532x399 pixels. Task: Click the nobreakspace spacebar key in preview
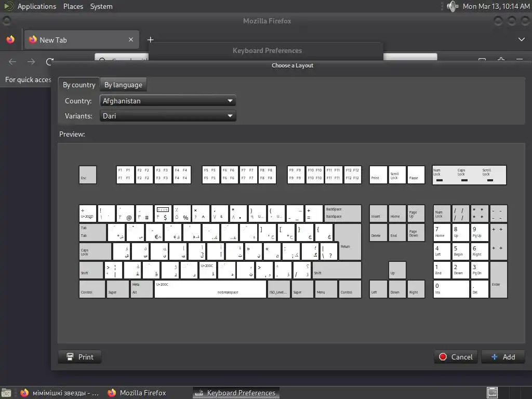coord(210,289)
